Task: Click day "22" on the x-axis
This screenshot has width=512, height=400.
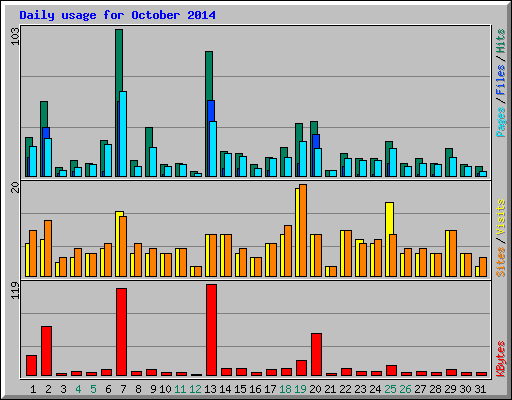Action: (x=345, y=389)
